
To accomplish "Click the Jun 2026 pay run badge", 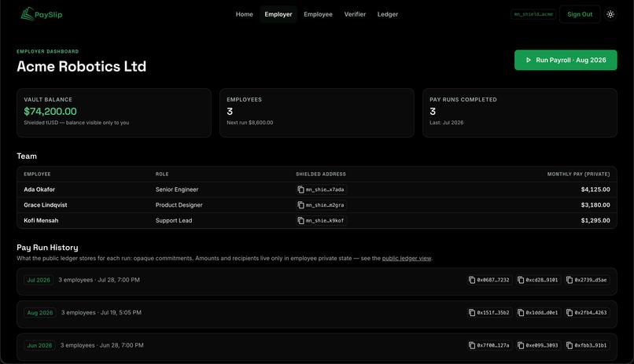I will pyautogui.click(x=39, y=345).
